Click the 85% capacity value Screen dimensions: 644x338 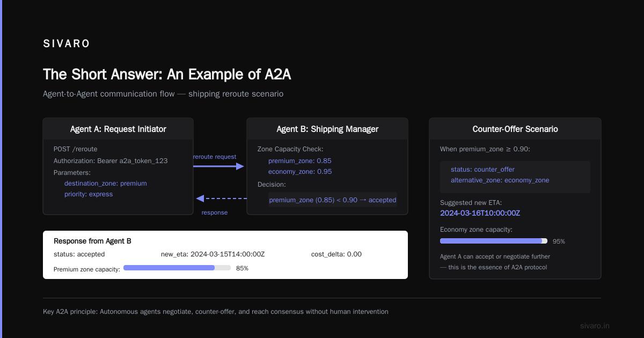[242, 268]
